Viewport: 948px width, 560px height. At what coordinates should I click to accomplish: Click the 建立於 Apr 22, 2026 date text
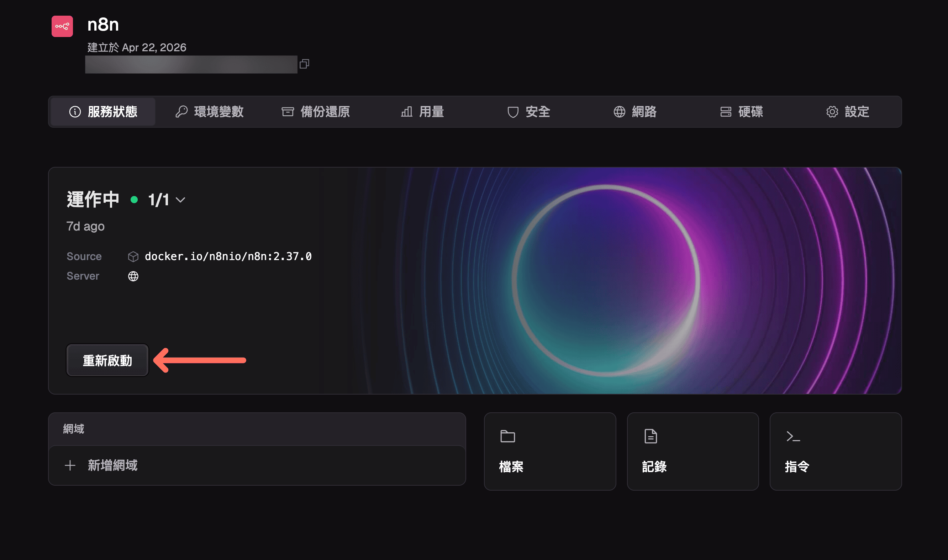click(137, 48)
